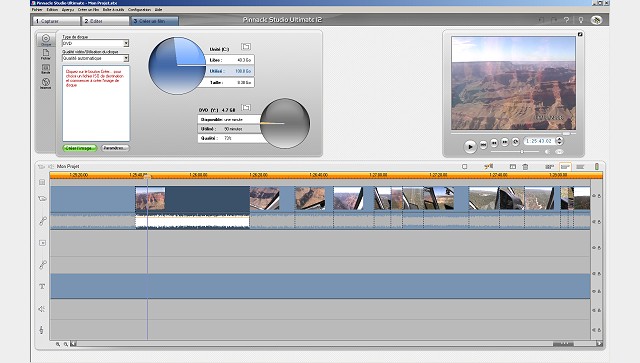Click the premium content icon top right

point(596,20)
